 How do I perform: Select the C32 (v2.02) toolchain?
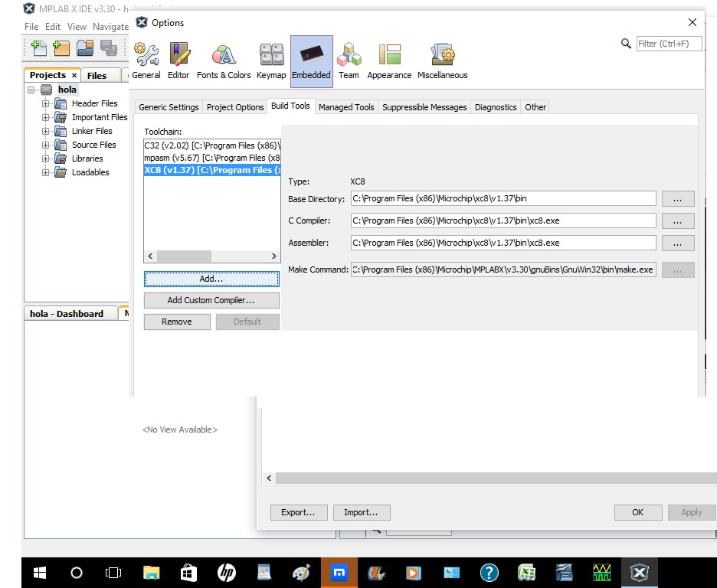(x=212, y=145)
